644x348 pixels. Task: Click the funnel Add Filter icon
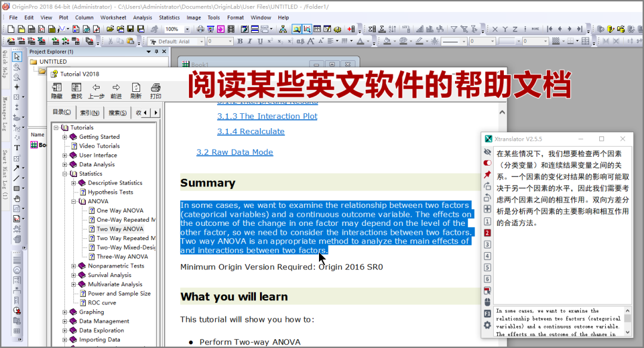pyautogui.click(x=454, y=29)
